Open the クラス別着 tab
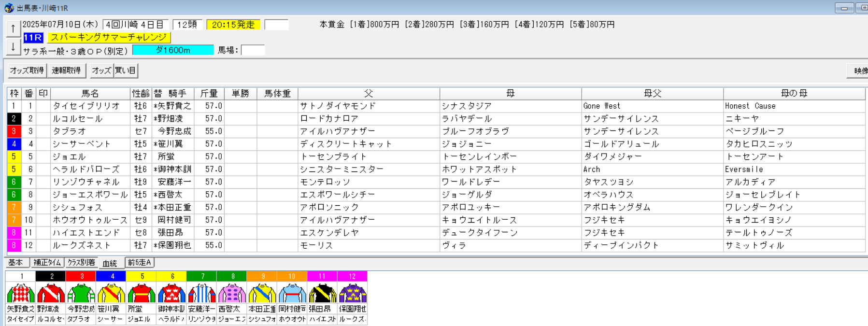This screenshot has width=868, height=326. point(81,263)
